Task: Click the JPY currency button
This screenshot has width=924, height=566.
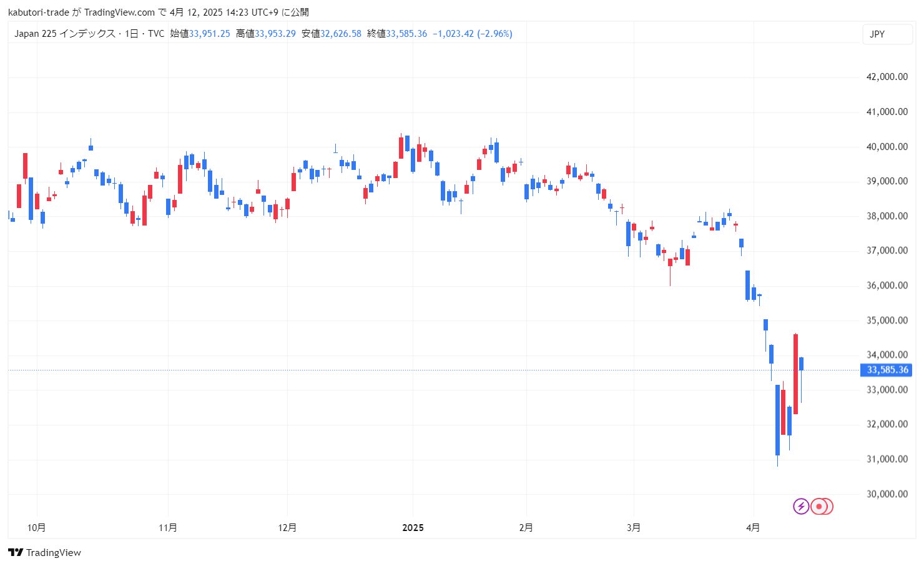Action: (x=887, y=34)
